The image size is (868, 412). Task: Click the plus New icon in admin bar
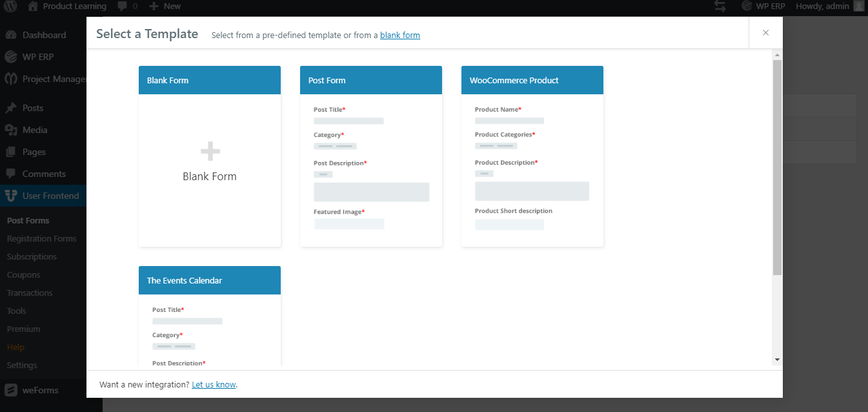pyautogui.click(x=154, y=6)
